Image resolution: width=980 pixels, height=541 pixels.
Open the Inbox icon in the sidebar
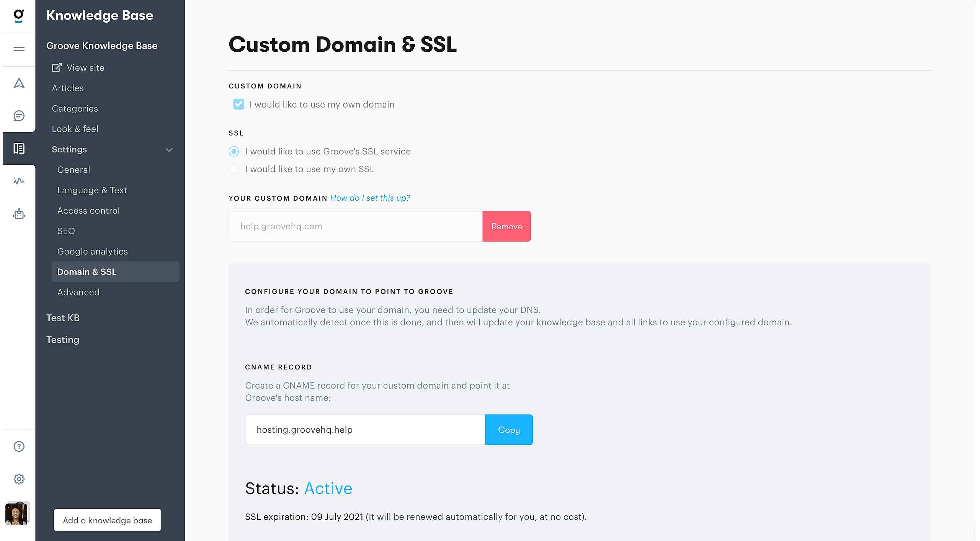coord(18,49)
